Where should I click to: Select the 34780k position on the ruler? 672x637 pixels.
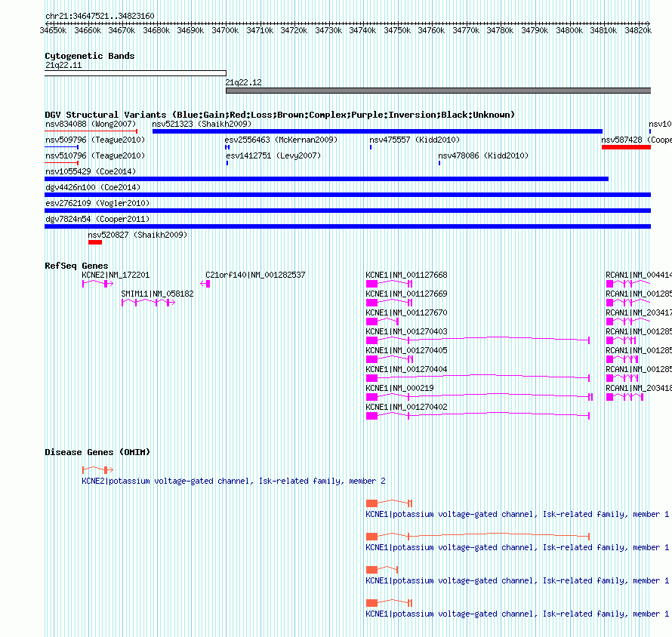(x=500, y=30)
